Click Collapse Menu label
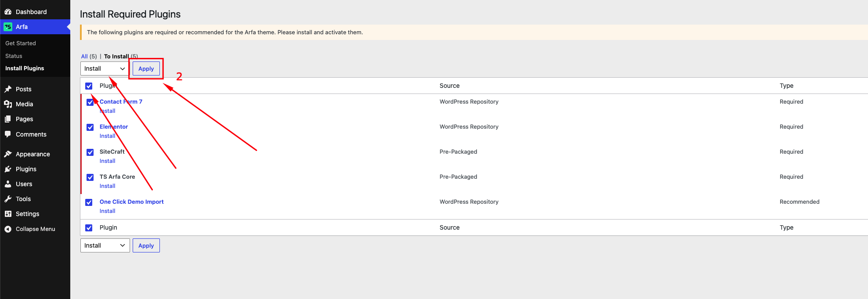The width and height of the screenshot is (868, 299). (36, 229)
